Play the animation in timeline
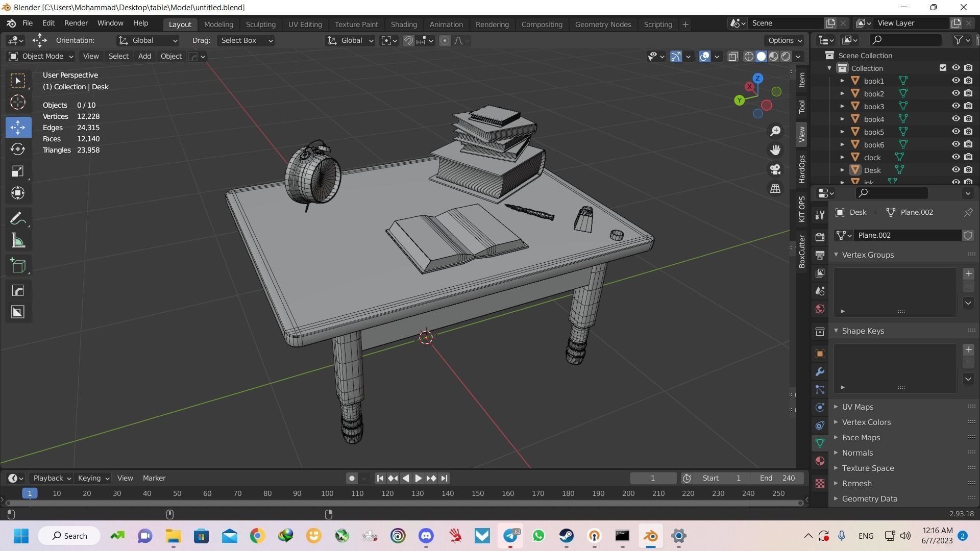 pos(418,479)
